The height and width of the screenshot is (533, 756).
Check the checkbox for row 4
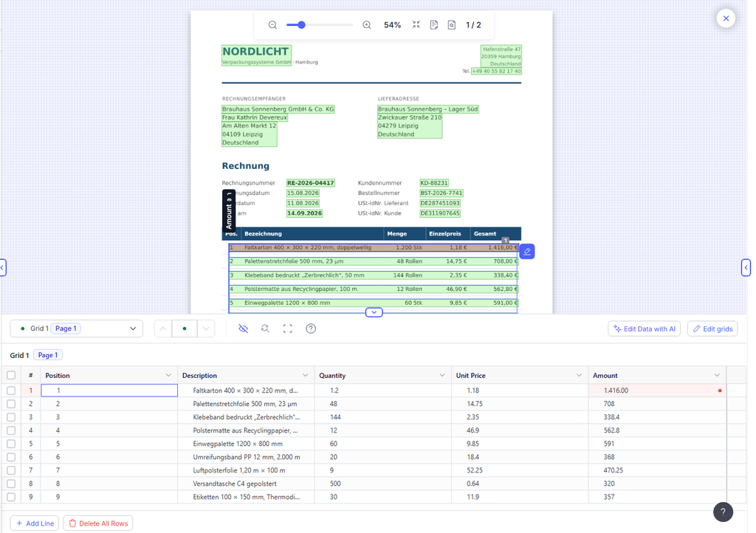click(x=11, y=430)
